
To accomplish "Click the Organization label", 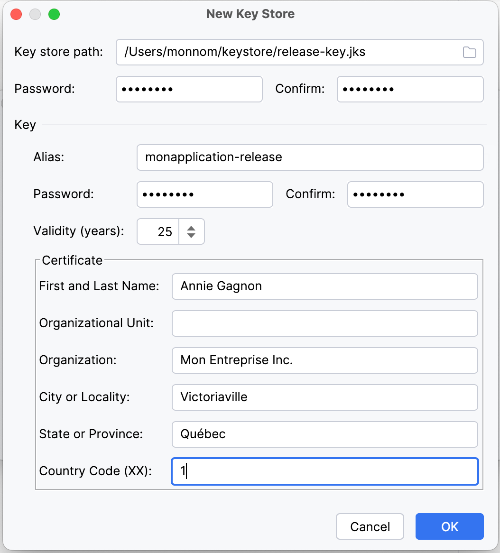I will (78, 360).
